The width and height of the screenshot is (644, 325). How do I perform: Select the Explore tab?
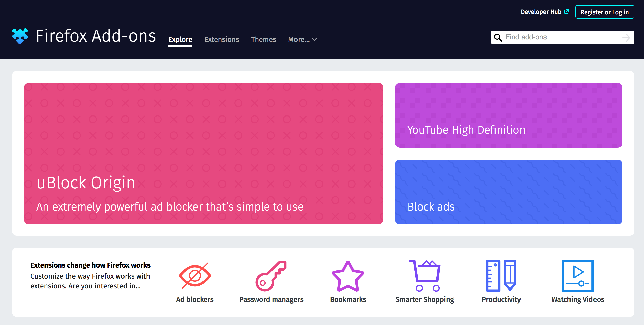pyautogui.click(x=180, y=40)
